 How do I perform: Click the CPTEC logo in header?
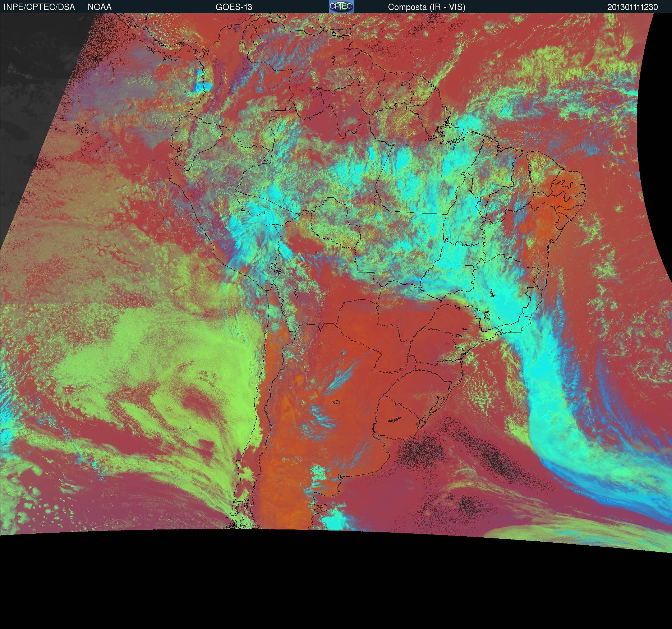(341, 6)
